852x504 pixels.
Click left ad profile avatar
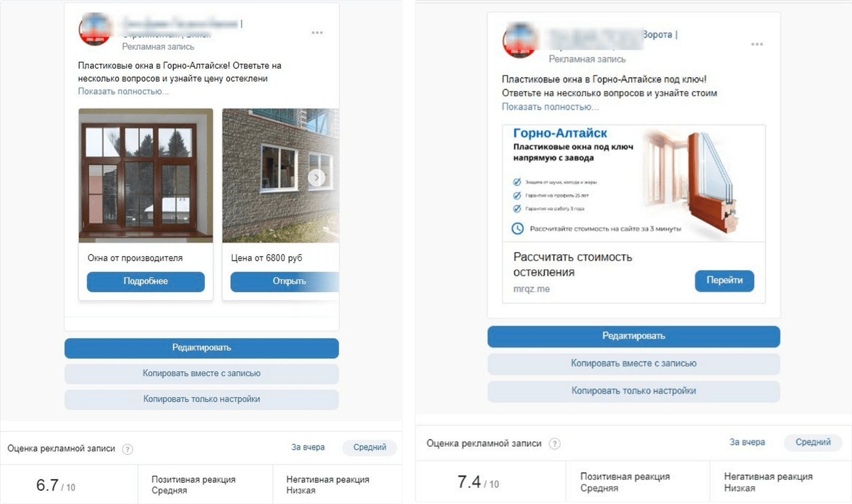coord(95,29)
